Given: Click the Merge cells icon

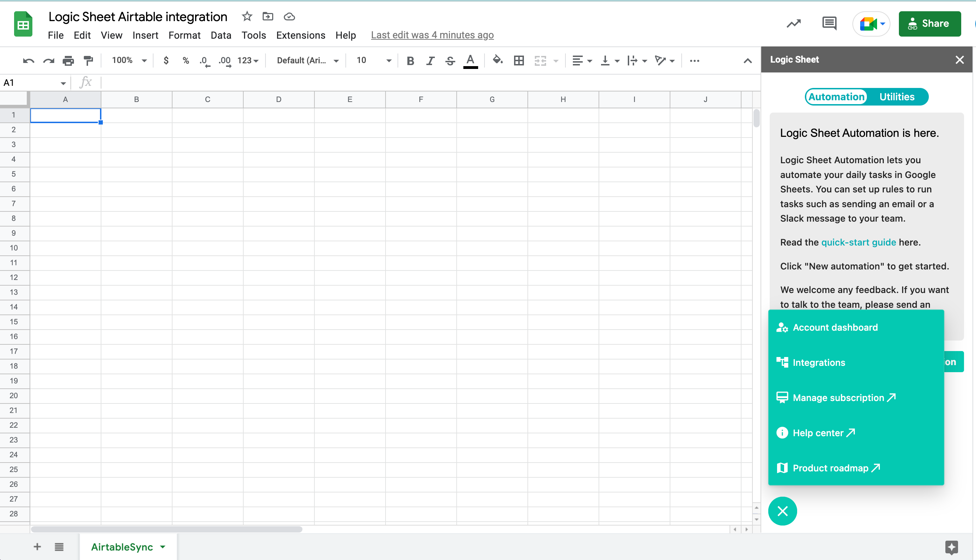Looking at the screenshot, I should [x=540, y=61].
